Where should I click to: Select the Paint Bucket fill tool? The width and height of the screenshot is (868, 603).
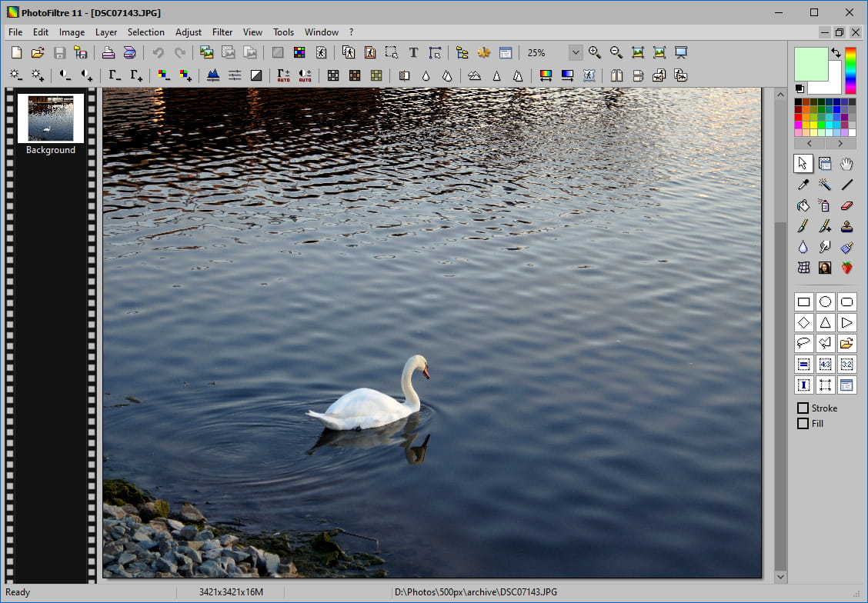(x=803, y=205)
